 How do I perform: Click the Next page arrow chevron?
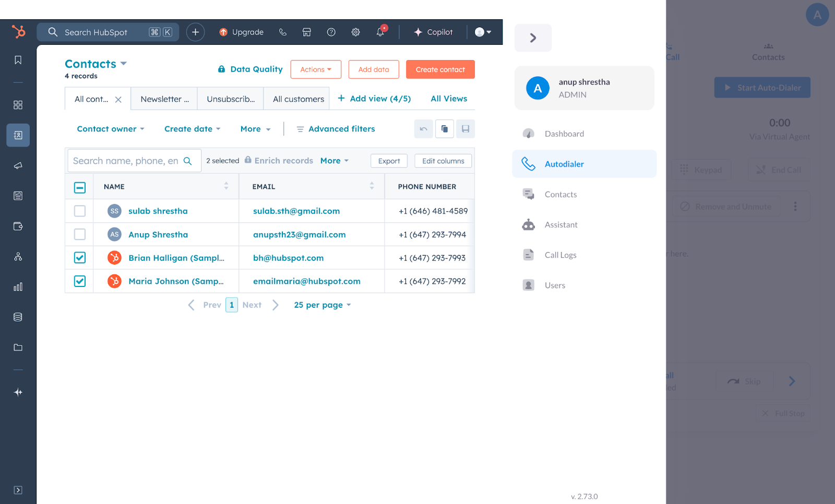(276, 305)
